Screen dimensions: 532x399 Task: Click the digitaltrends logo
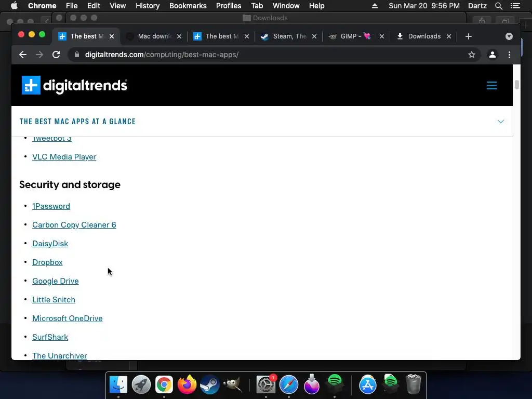pos(74,85)
